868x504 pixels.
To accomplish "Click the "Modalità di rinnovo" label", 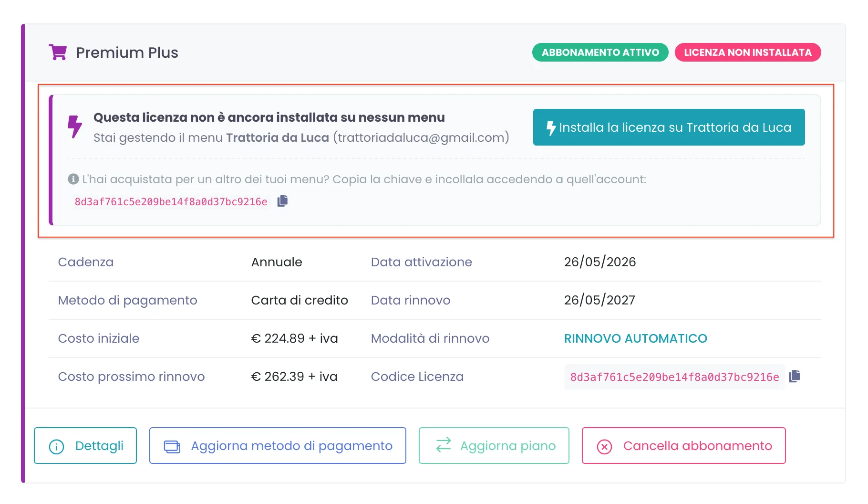I will 430,338.
